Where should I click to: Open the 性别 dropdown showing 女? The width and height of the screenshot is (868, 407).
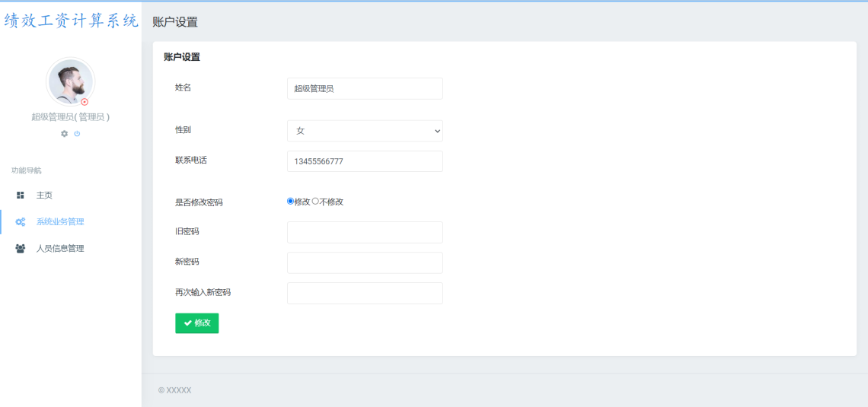[365, 131]
